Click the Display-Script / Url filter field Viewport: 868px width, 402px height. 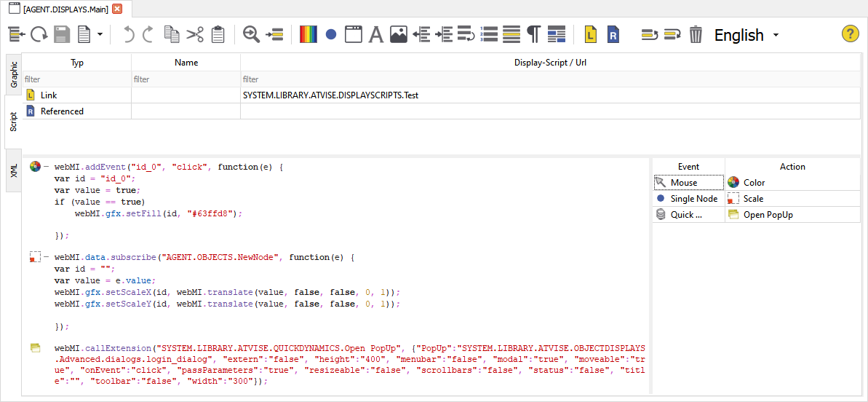tap(551, 79)
